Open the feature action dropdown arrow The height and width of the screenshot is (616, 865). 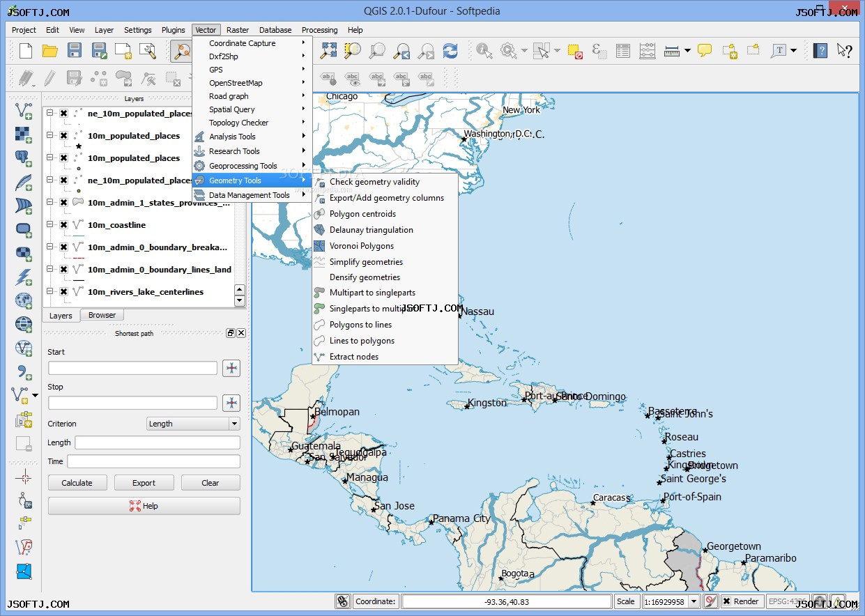(x=524, y=50)
